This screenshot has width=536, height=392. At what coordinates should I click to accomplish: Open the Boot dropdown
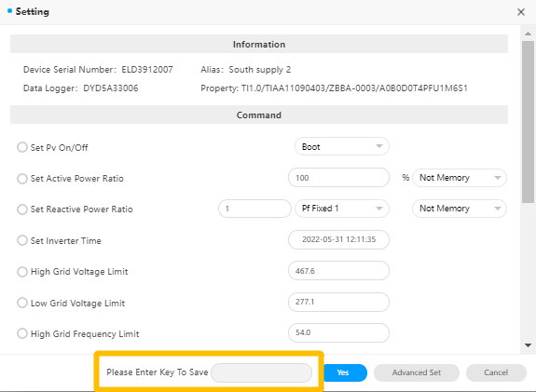[x=342, y=146]
